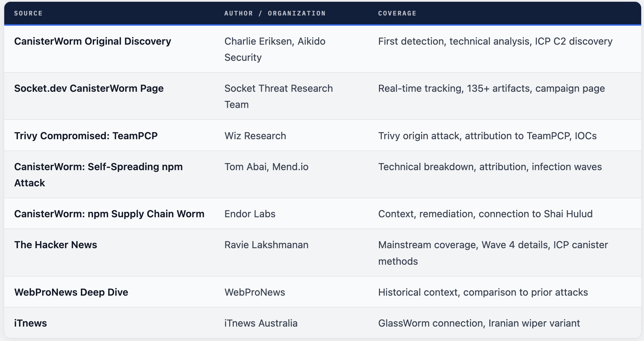Open The Hacker News source
The height and width of the screenshot is (341, 644).
point(56,245)
